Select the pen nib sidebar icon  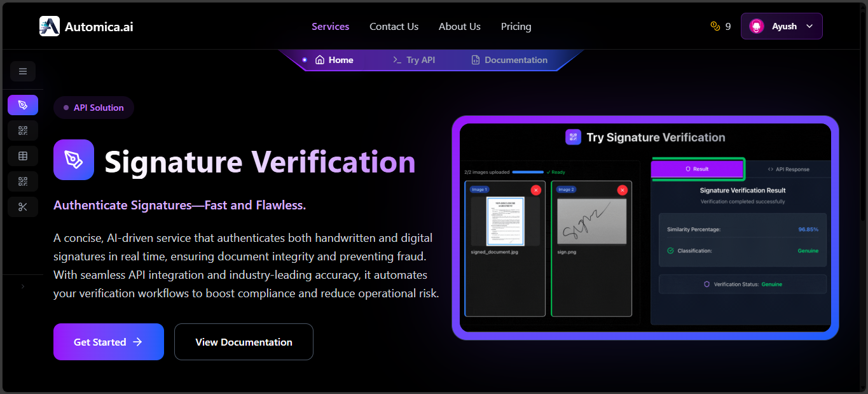click(x=23, y=105)
